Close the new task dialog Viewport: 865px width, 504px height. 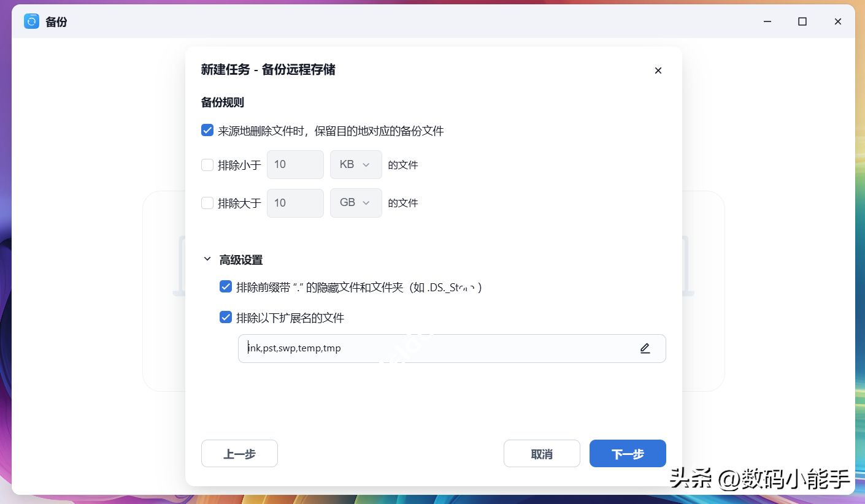(658, 71)
